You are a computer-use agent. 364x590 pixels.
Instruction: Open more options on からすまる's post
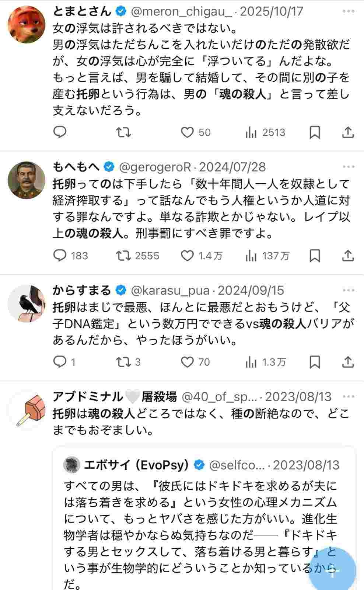coord(348,291)
